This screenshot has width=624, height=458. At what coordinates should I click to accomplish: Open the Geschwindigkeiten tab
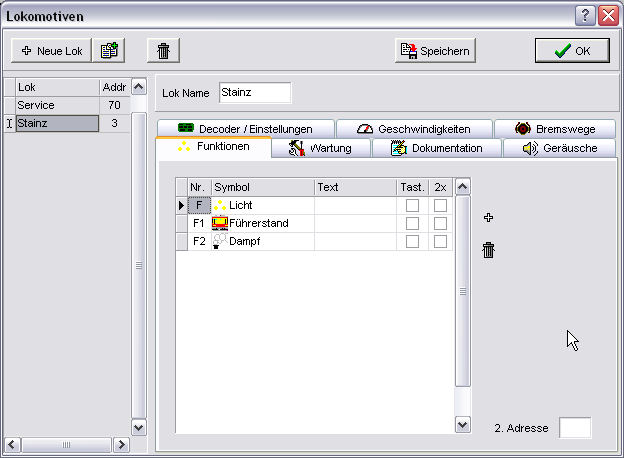pyautogui.click(x=414, y=129)
